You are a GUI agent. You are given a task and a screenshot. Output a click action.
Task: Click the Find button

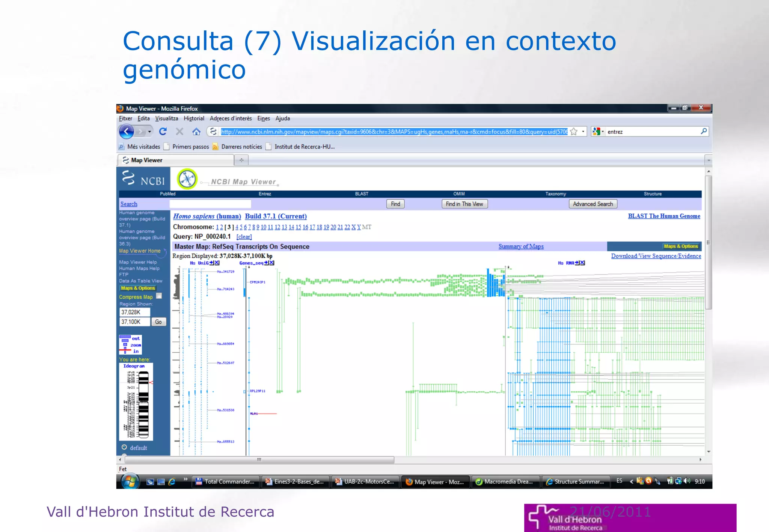395,204
